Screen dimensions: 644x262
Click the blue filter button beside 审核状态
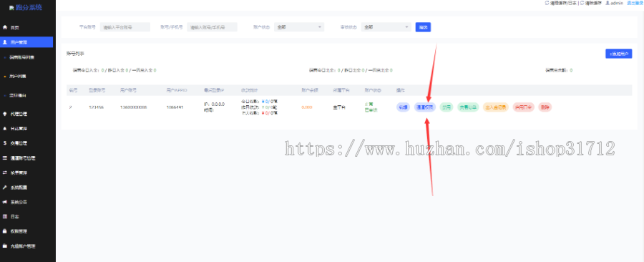pos(423,27)
